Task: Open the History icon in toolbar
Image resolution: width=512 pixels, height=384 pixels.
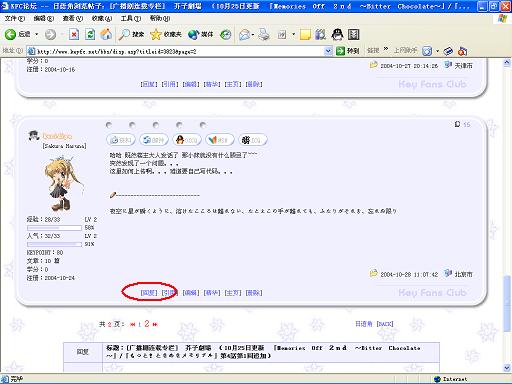Action: [x=226, y=34]
